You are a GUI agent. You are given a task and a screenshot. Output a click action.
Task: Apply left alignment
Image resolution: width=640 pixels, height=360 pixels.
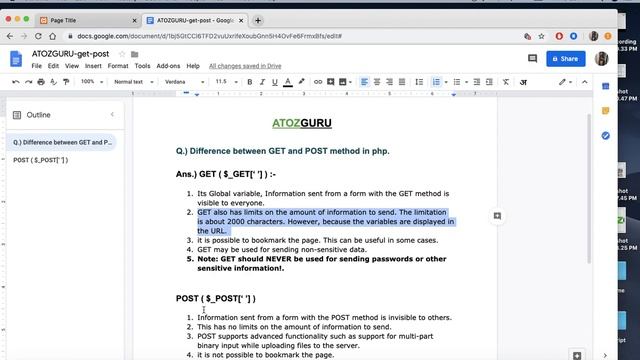coord(364,82)
